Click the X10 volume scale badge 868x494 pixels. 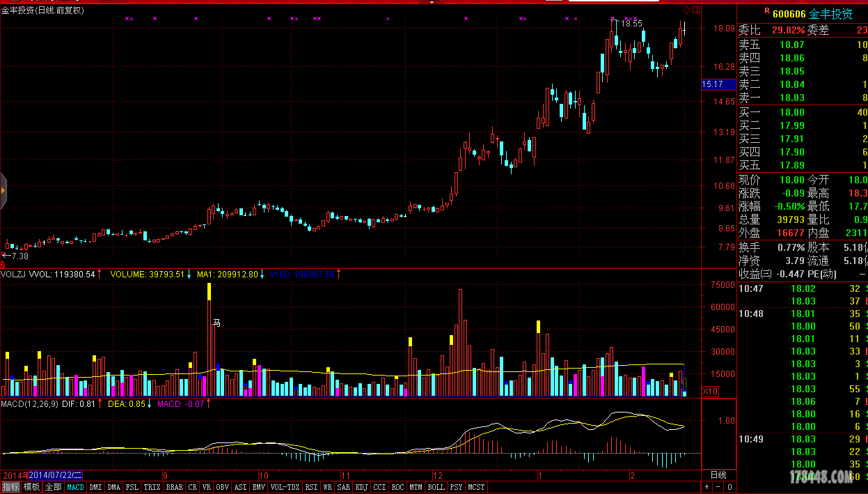pos(710,392)
